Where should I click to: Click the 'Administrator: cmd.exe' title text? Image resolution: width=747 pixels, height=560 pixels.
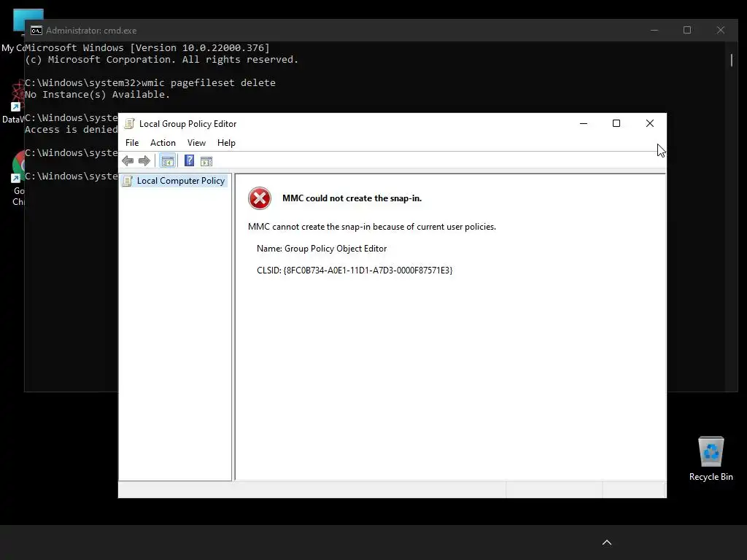coord(91,31)
